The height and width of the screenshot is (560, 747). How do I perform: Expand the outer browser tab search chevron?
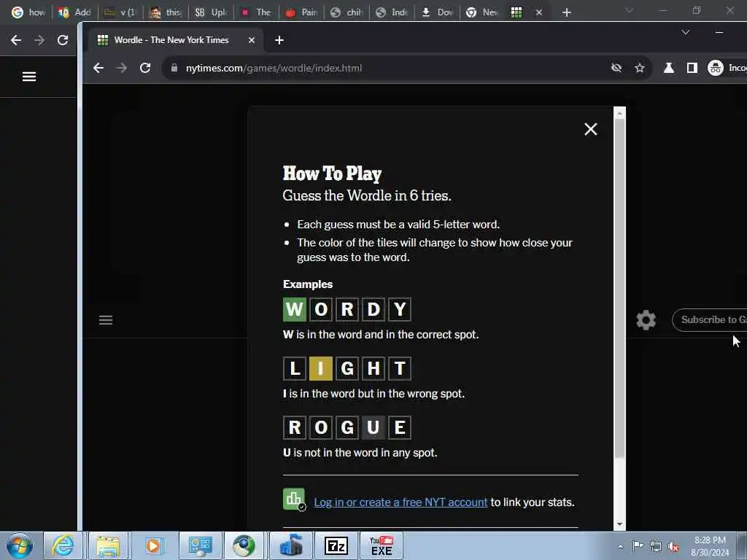(630, 10)
